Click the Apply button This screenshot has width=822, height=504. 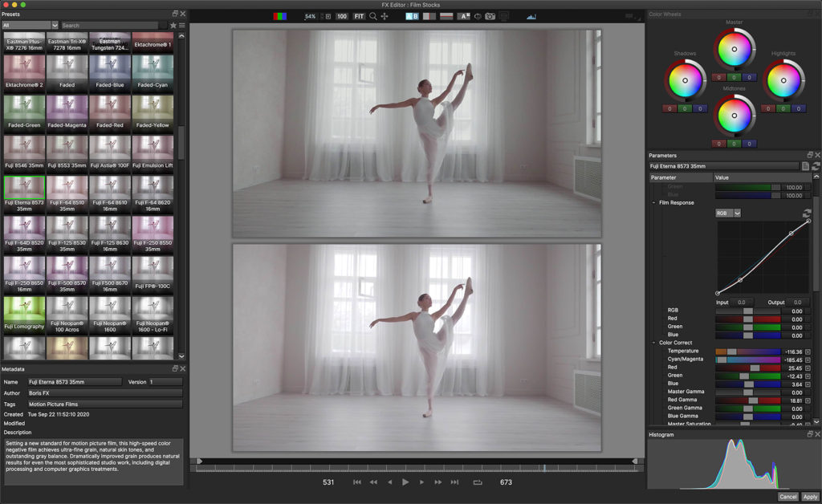(810, 497)
